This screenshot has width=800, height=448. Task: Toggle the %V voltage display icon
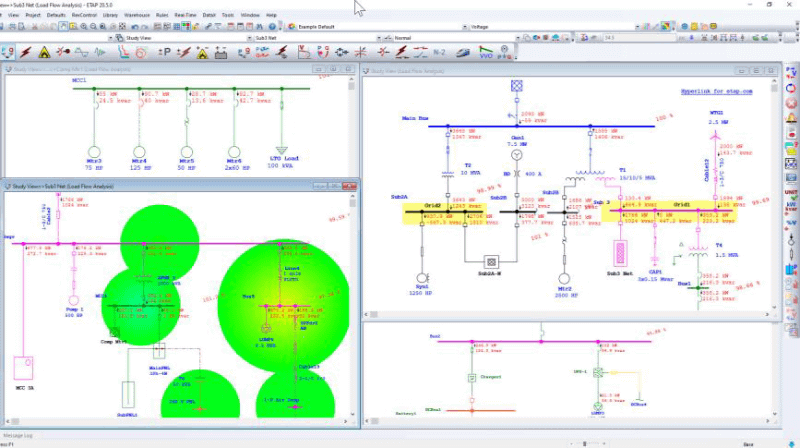pyautogui.click(x=791, y=223)
